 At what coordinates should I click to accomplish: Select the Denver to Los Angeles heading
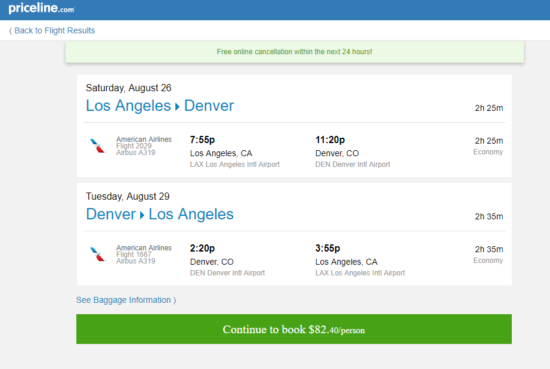[160, 214]
